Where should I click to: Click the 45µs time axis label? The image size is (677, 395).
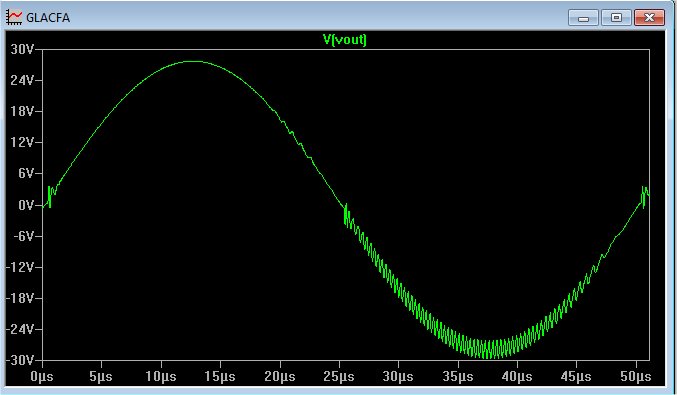(576, 377)
